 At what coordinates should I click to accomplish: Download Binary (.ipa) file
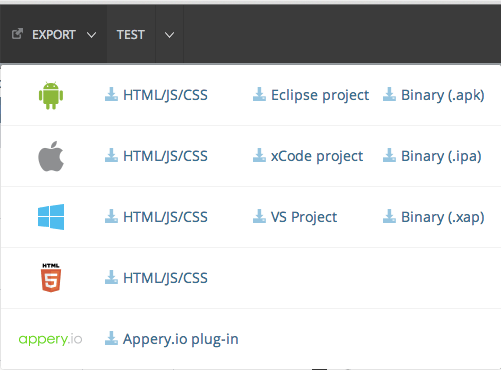(x=432, y=156)
